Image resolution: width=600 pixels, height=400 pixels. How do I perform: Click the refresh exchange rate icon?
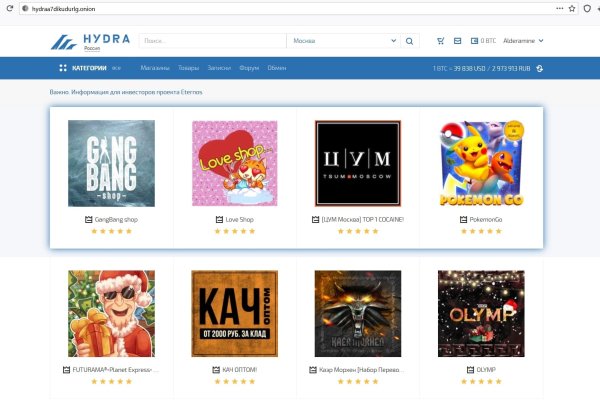540,68
